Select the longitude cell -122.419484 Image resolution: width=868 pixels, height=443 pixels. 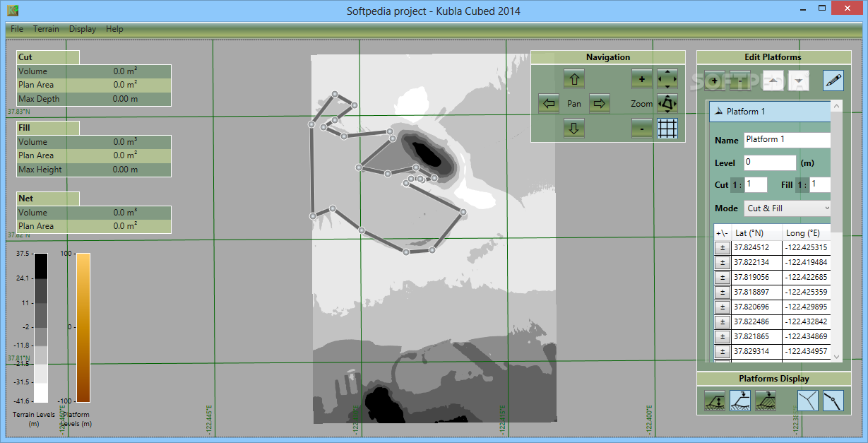click(x=807, y=262)
